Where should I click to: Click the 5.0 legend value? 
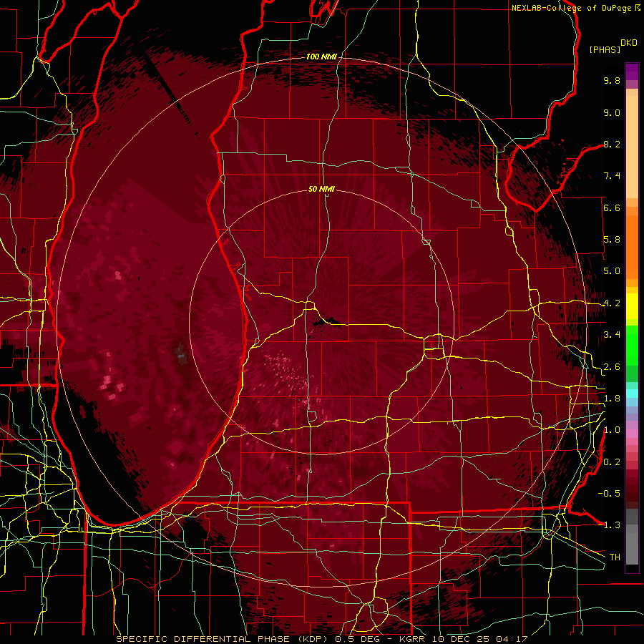[612, 271]
